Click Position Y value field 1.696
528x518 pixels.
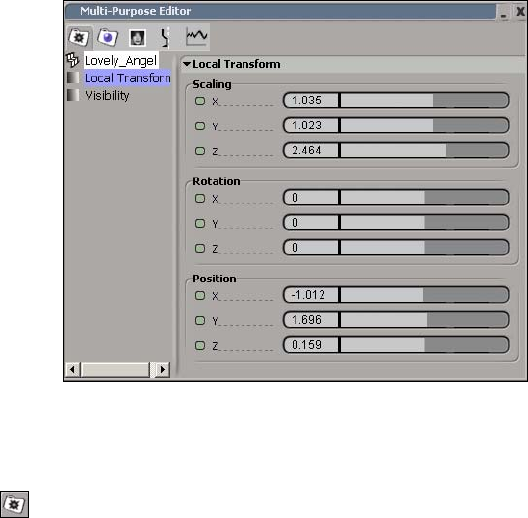click(x=311, y=320)
